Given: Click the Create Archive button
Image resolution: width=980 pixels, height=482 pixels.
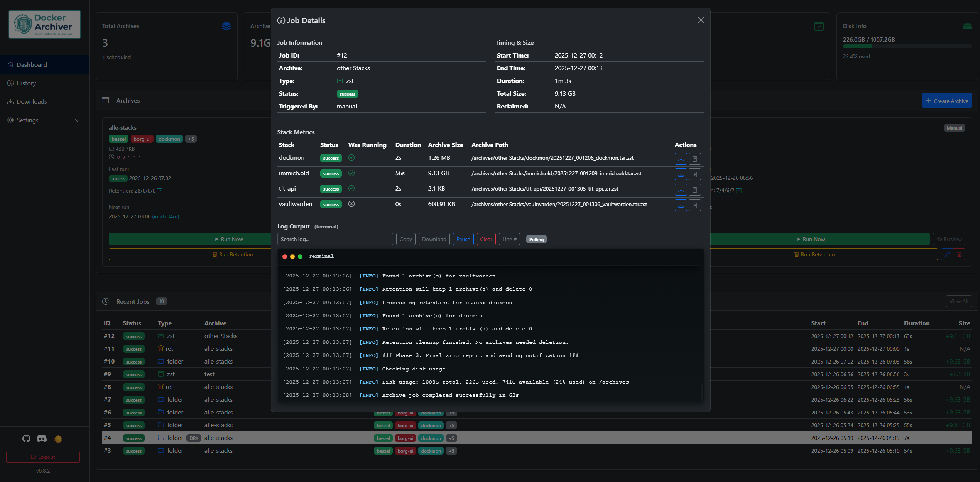Looking at the screenshot, I should pyautogui.click(x=946, y=101).
